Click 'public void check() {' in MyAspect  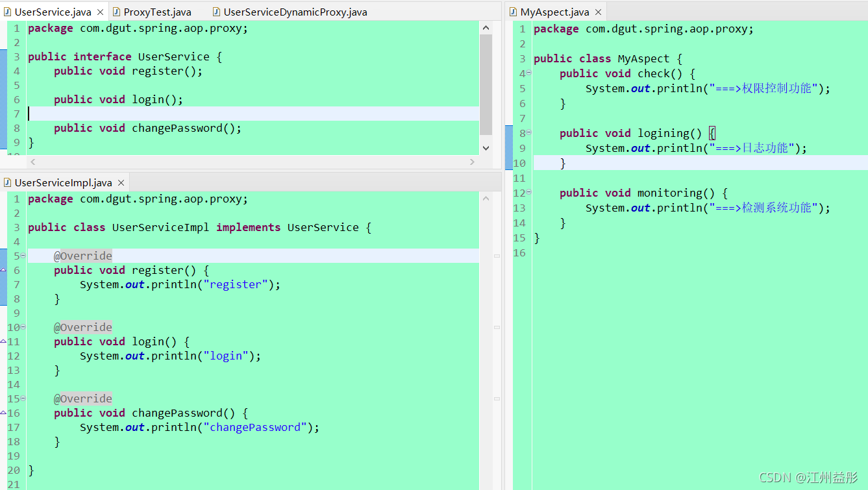627,73
